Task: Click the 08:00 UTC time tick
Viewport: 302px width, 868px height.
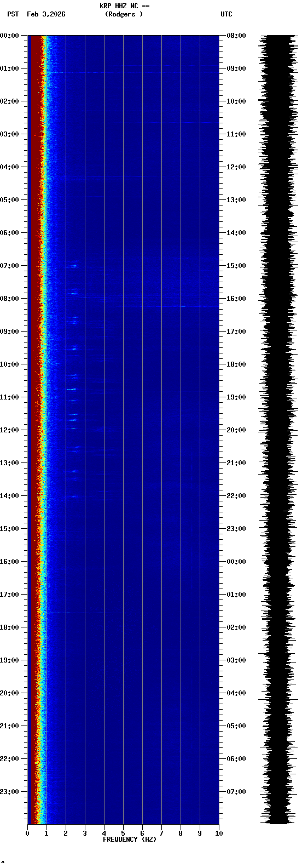Action: [x=236, y=36]
